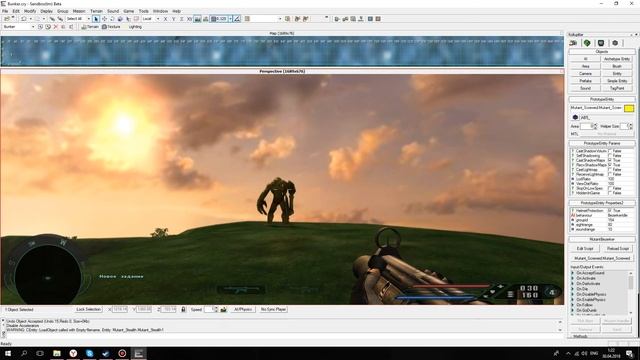The width and height of the screenshot is (640, 360).
Task: Open the Windows search icon on taskbar
Action: 24,353
